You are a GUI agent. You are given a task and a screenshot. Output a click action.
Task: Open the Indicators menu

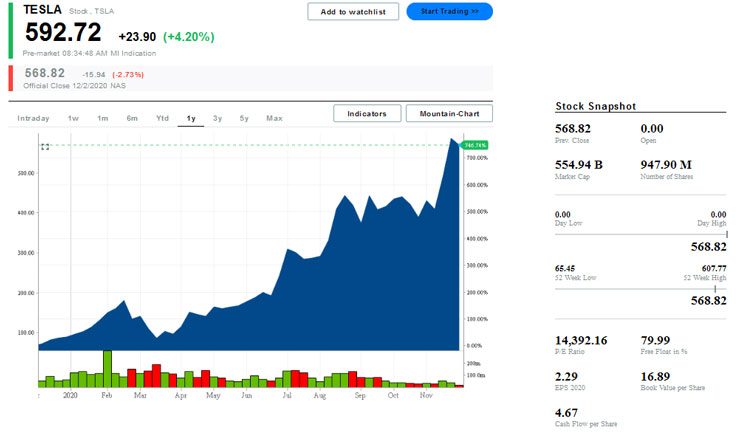tap(367, 113)
